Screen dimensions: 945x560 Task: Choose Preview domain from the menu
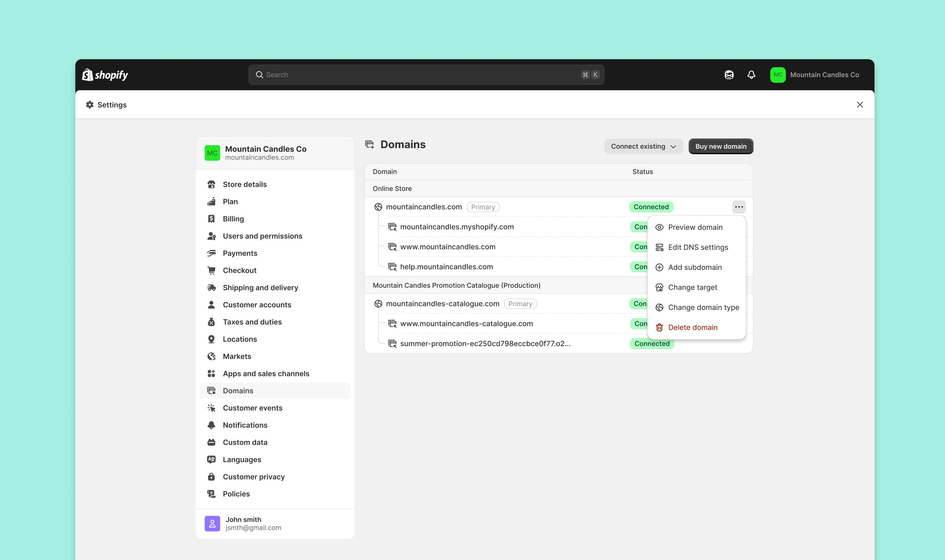(696, 227)
